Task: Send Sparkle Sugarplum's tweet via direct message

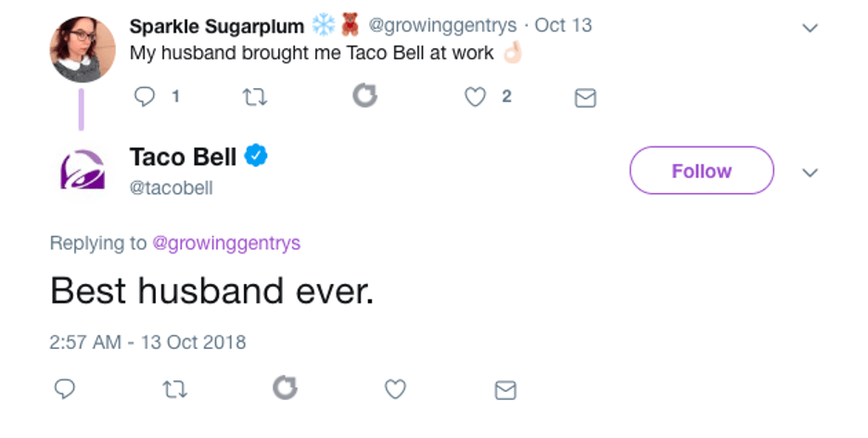Action: [x=585, y=97]
